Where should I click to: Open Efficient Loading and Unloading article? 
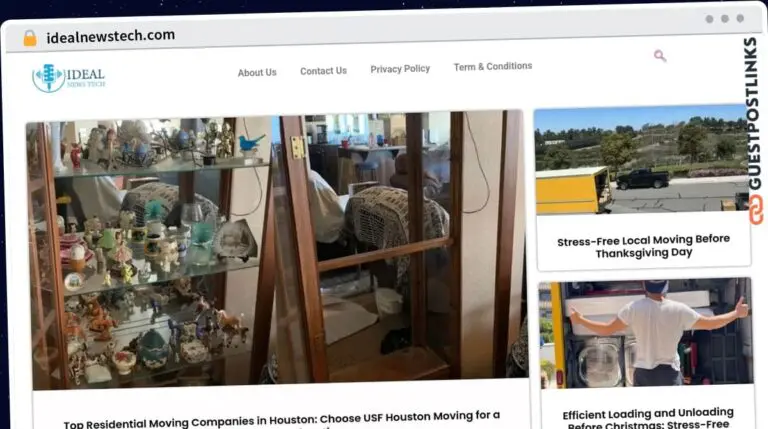tap(648, 419)
